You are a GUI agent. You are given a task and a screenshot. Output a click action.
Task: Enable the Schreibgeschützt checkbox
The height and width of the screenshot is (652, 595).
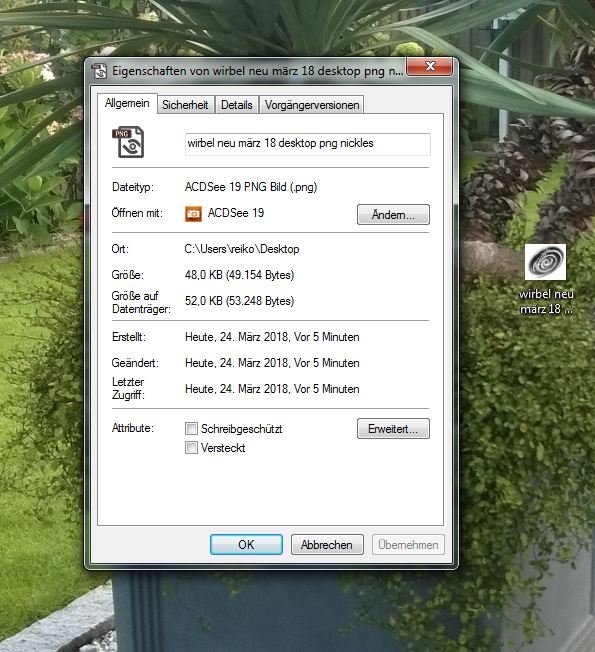click(x=191, y=428)
